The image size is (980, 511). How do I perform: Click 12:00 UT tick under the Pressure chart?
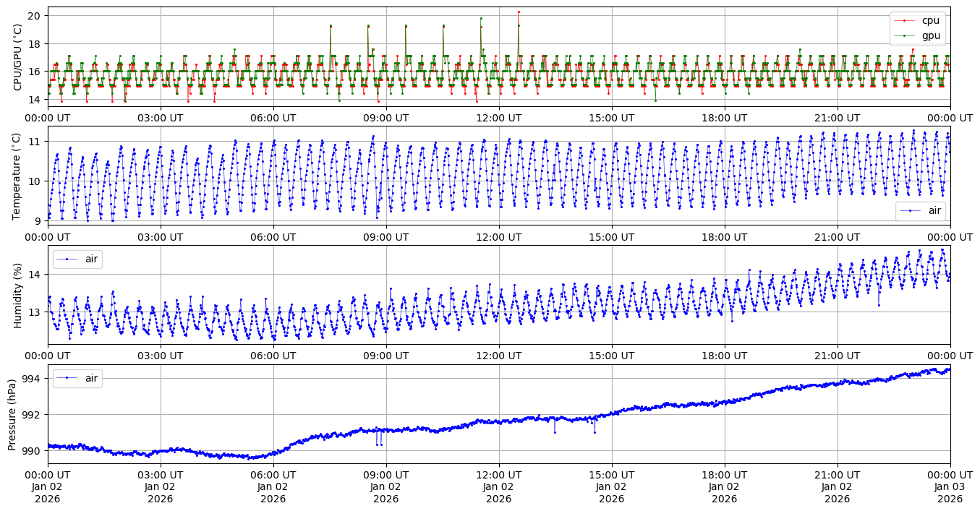click(499, 475)
